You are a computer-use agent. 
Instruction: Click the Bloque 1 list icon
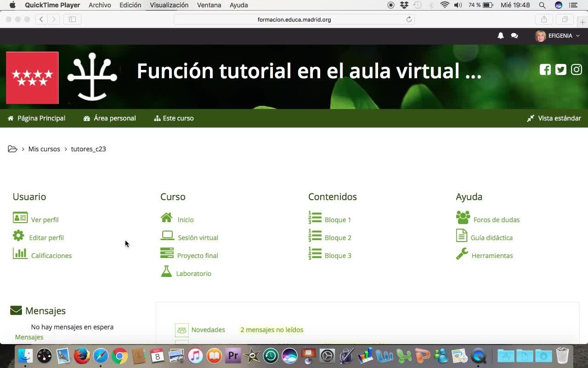315,218
